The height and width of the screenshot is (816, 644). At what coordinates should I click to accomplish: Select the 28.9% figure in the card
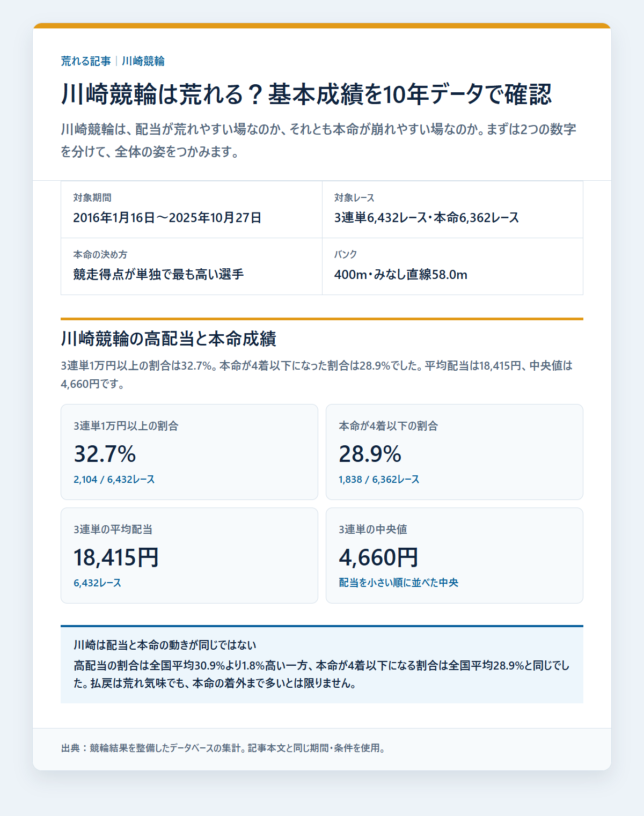pos(370,454)
